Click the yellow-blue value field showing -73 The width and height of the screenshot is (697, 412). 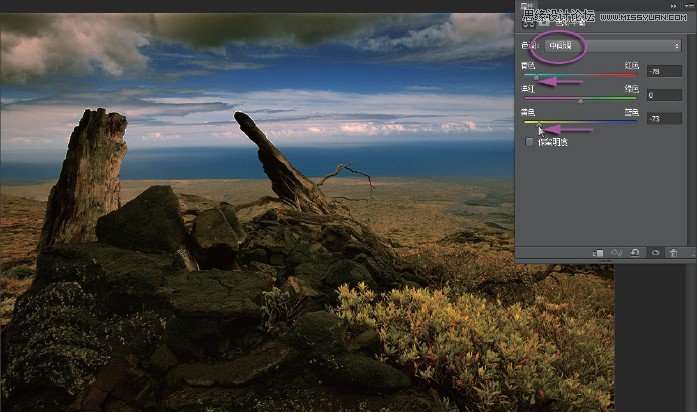[x=664, y=118]
